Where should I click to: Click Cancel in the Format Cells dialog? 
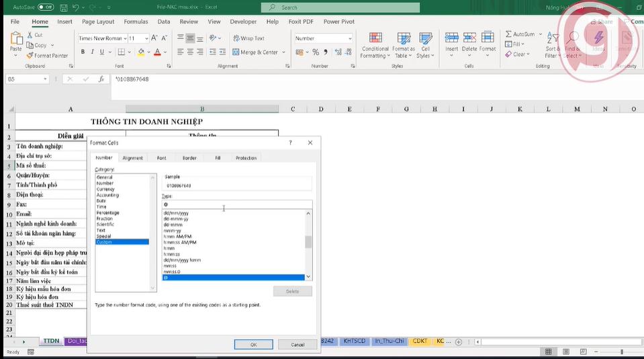(297, 344)
